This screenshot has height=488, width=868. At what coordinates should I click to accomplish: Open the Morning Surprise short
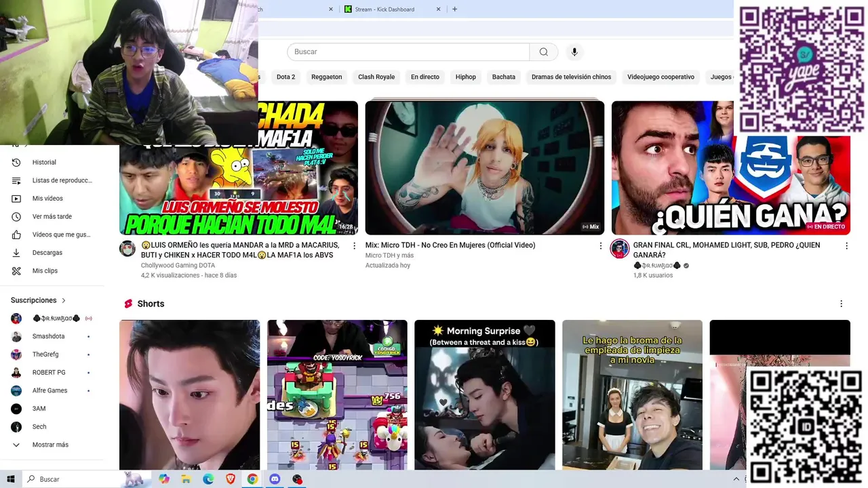pyautogui.click(x=485, y=395)
